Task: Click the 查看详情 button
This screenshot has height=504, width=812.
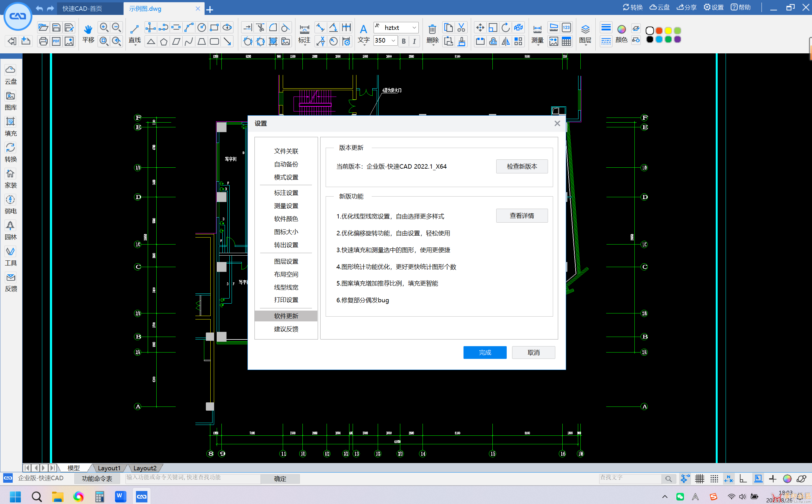Action: point(522,215)
